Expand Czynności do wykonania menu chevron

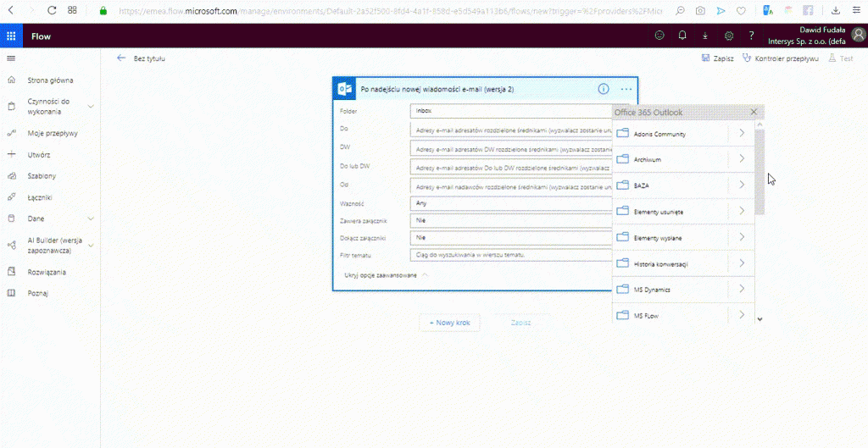[x=91, y=106]
